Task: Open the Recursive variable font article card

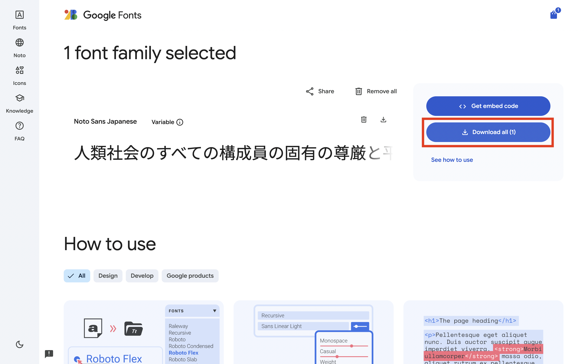Action: 313,332
